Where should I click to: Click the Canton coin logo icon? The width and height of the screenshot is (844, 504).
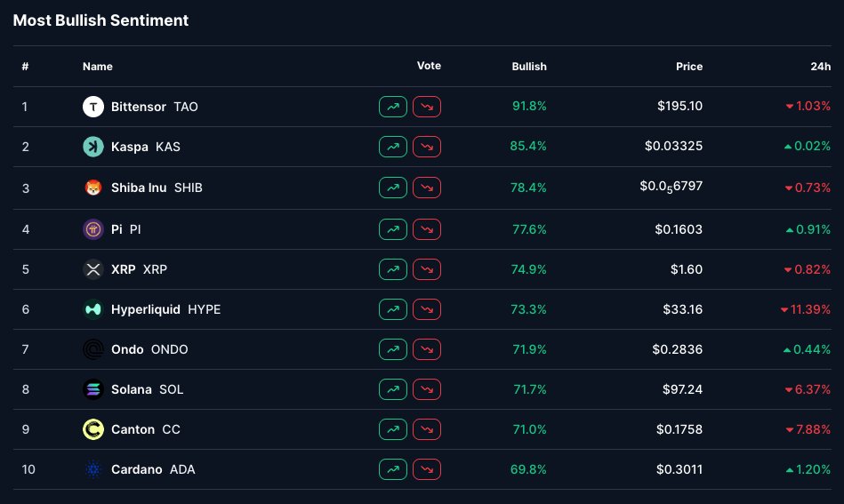pos(93,429)
